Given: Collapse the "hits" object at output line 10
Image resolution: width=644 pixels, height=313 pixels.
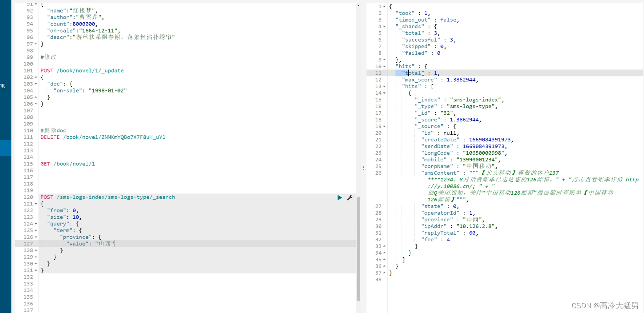Looking at the screenshot, I should (384, 66).
